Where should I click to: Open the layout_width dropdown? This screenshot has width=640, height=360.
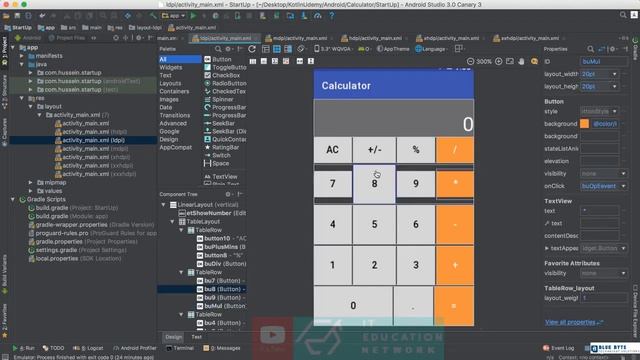(614, 74)
